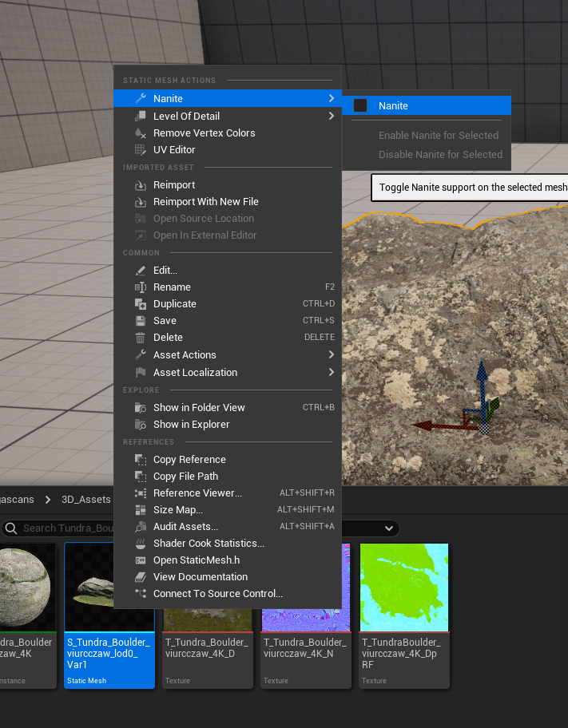Click the wrench icon beside Nanite

[141, 98]
